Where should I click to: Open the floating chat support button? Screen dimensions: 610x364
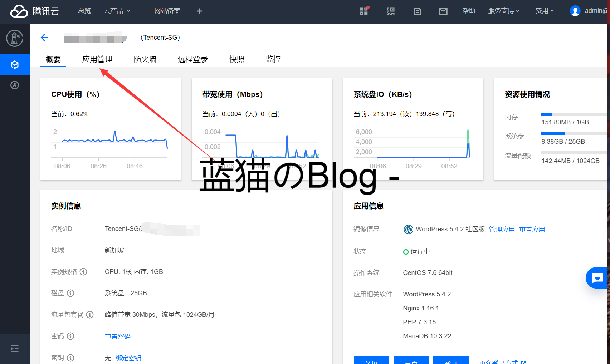click(x=597, y=277)
